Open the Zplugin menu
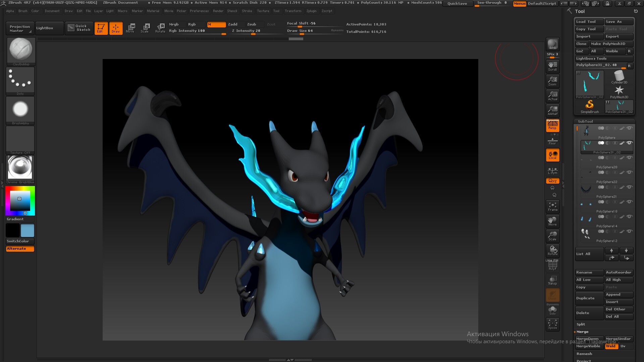 coord(311,11)
